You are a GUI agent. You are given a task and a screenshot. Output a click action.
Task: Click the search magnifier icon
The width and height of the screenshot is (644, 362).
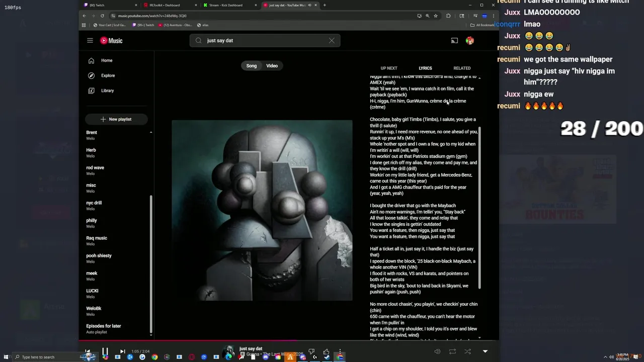coord(198,41)
